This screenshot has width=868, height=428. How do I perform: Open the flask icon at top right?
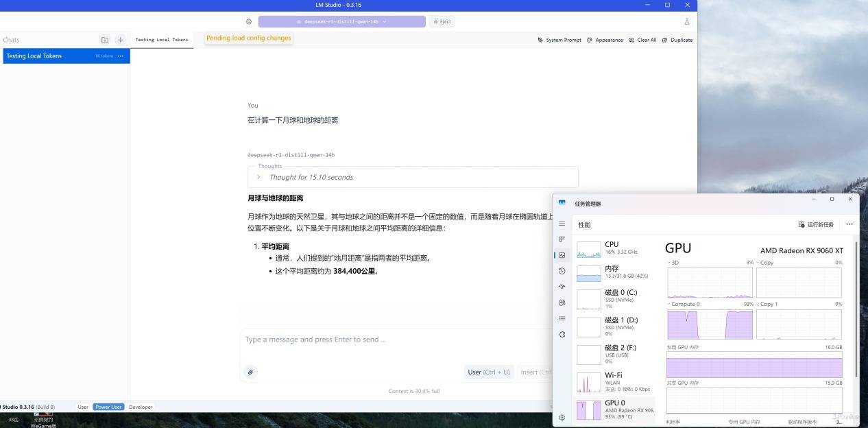pyautogui.click(x=686, y=22)
